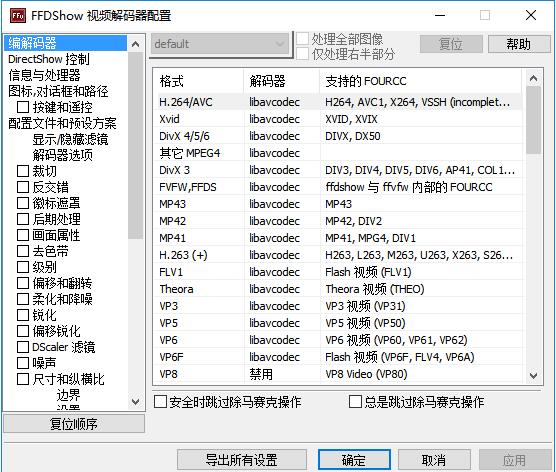The width and height of the screenshot is (556, 472).
Task: Enable 去色带 checkbox
Action: pyautogui.click(x=23, y=251)
